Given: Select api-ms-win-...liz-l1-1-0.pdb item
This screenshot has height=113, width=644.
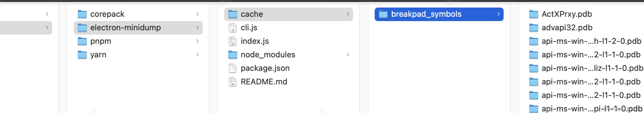Looking at the screenshot, I should [586, 68].
